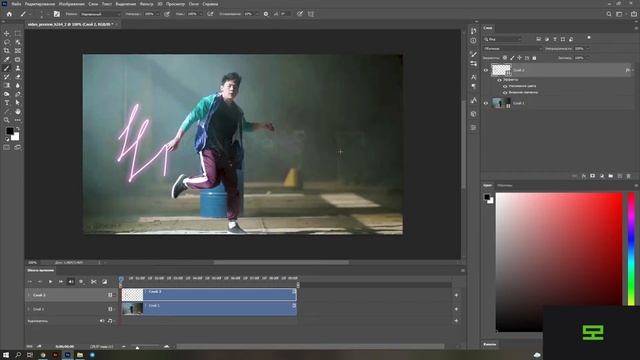
Task: Toggle visibility of layer Effects group
Action: click(x=499, y=80)
